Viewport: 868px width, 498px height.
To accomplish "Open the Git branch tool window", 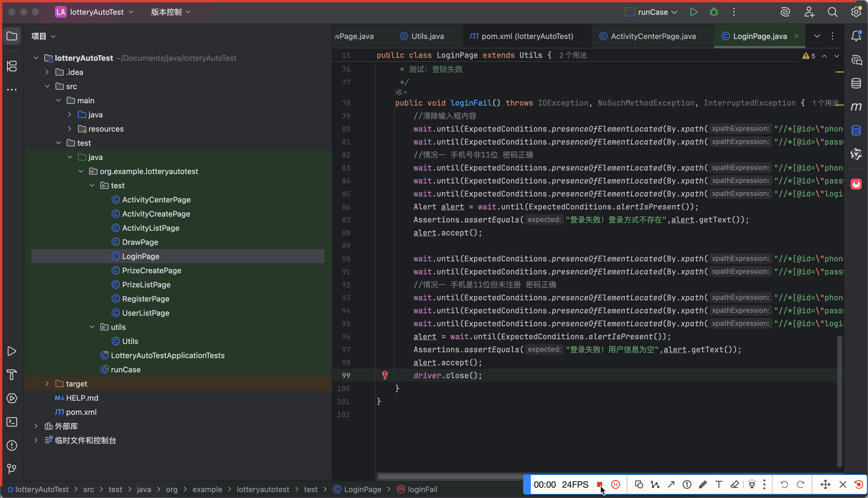I will pyautogui.click(x=12, y=469).
